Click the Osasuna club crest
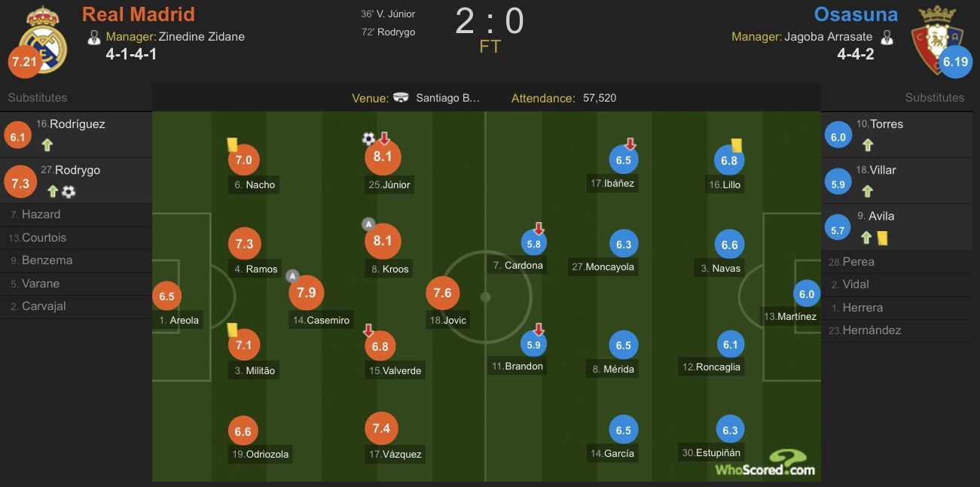 tap(936, 41)
